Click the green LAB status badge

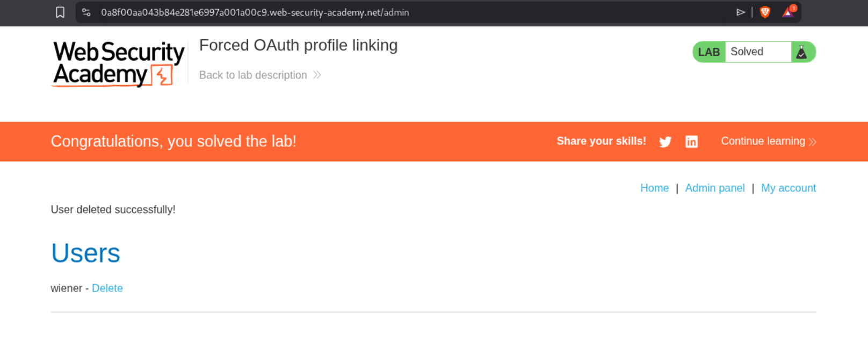[x=709, y=52]
